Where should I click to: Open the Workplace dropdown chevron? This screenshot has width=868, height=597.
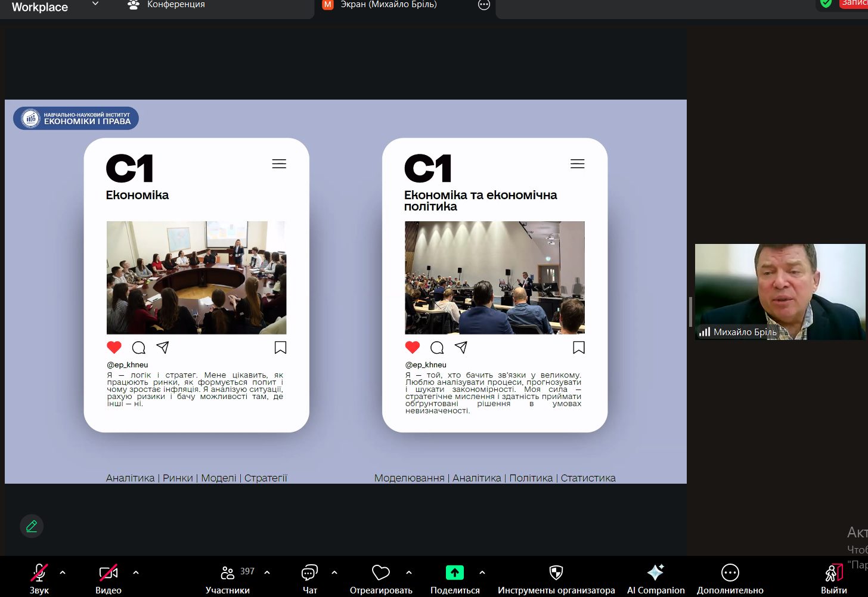pyautogui.click(x=95, y=4)
